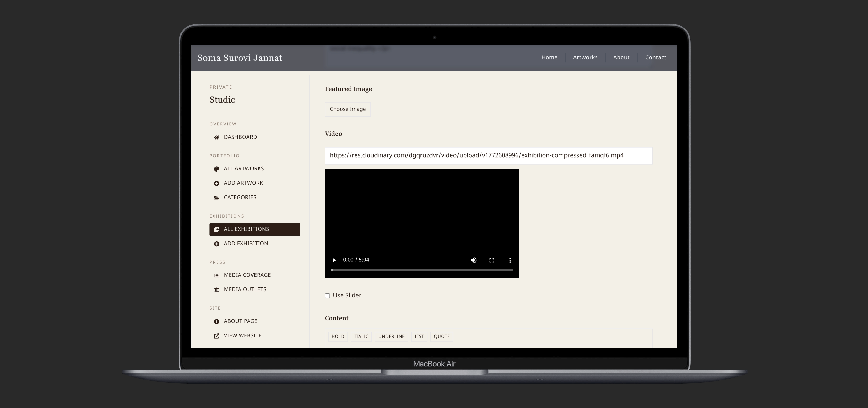This screenshot has height=408, width=868.
Task: Enable the Use Slider checkbox
Action: [x=327, y=296]
